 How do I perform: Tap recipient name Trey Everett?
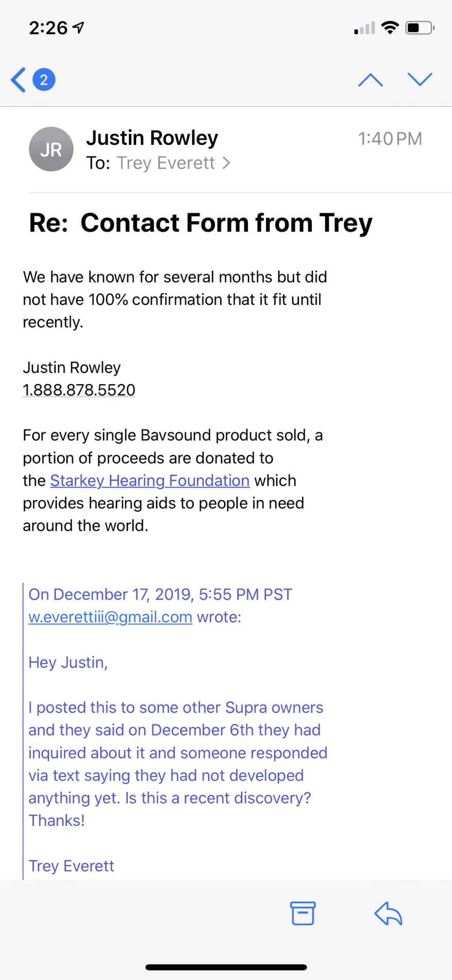(166, 163)
